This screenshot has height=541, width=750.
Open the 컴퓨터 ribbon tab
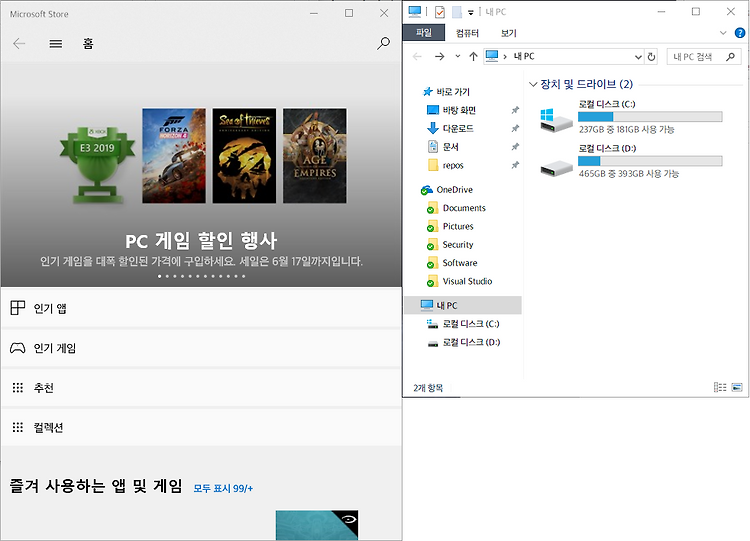pyautogui.click(x=467, y=33)
